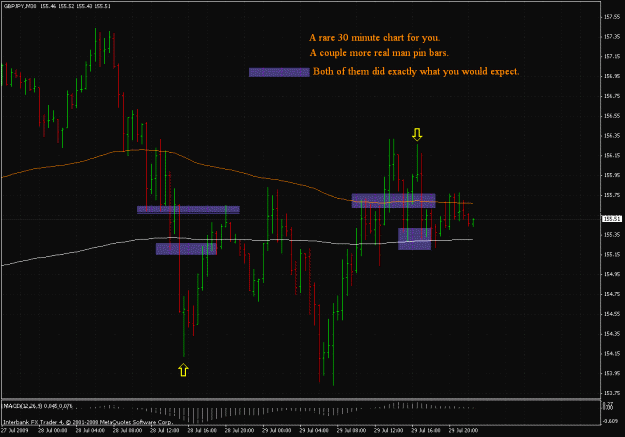Screen dimensions: 625x437
Task: Click the 28 Jul 04:00 time label
Action: tap(90, 431)
